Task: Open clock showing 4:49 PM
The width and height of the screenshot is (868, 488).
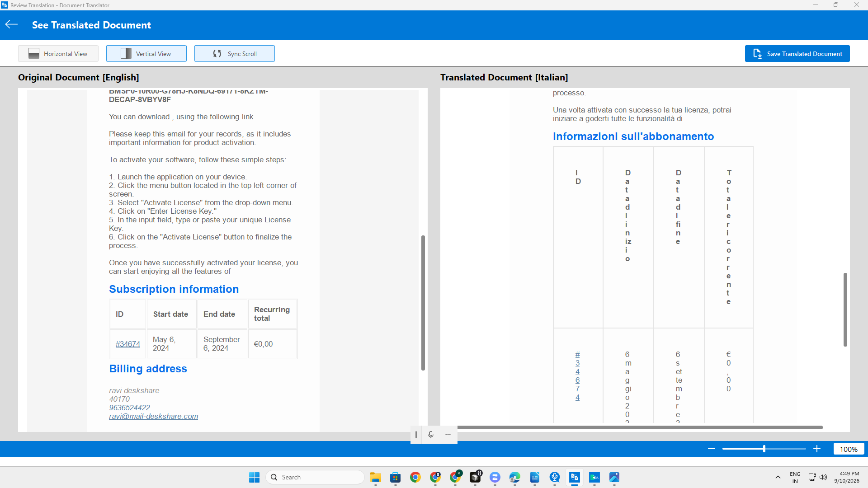Action: pos(847,477)
